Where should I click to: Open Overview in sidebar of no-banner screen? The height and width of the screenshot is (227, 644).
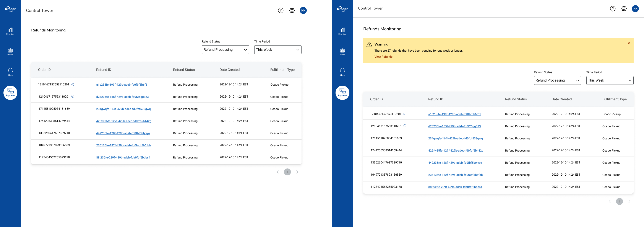(10, 31)
